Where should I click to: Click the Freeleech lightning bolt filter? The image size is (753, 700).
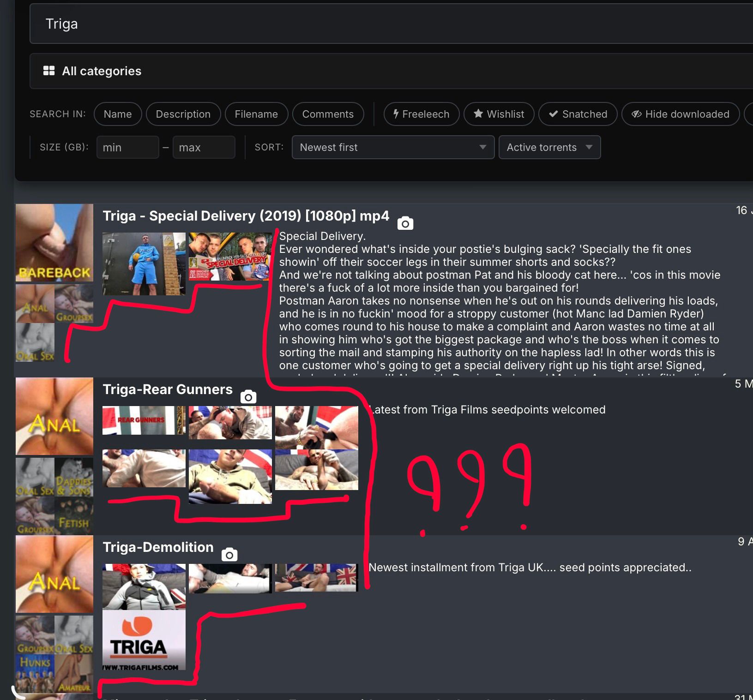click(x=422, y=114)
